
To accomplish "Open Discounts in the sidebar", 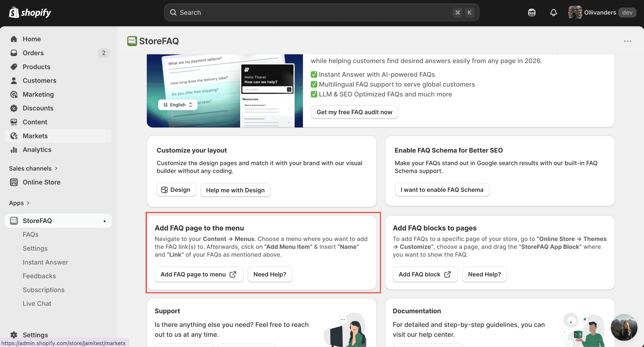I will coord(58,108).
